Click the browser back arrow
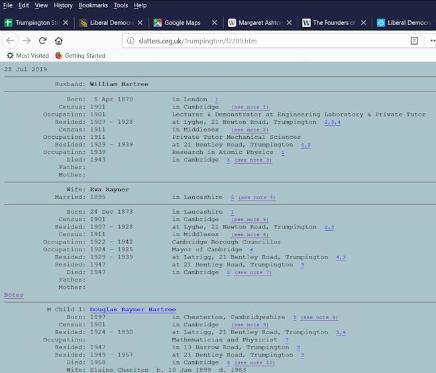This screenshot has width=436, height=373. coord(10,41)
